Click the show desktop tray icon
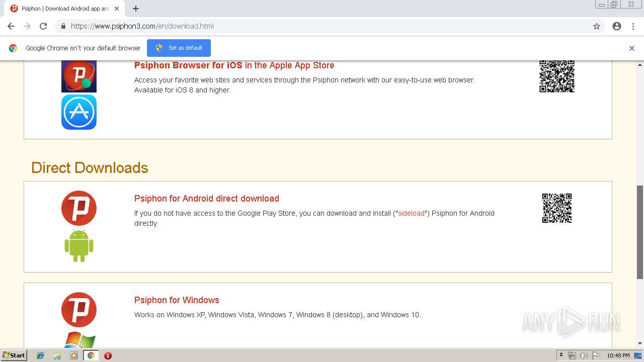The width and height of the screenshot is (644, 362). (638, 355)
